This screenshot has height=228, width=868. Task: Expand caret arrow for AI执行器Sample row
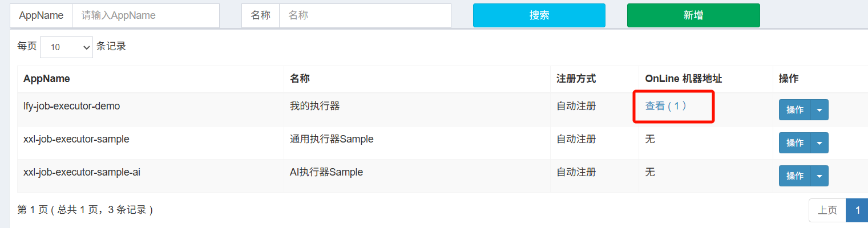click(819, 176)
